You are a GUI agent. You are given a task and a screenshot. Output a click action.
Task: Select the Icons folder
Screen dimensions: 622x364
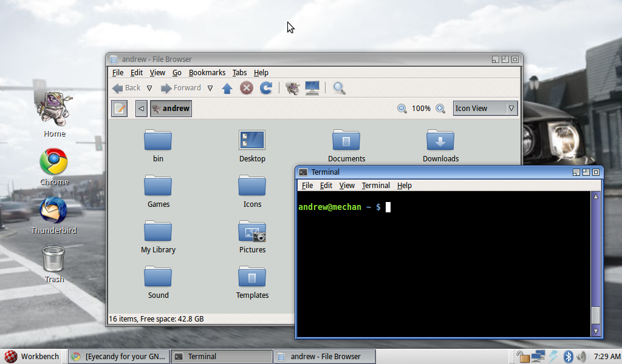point(252,191)
